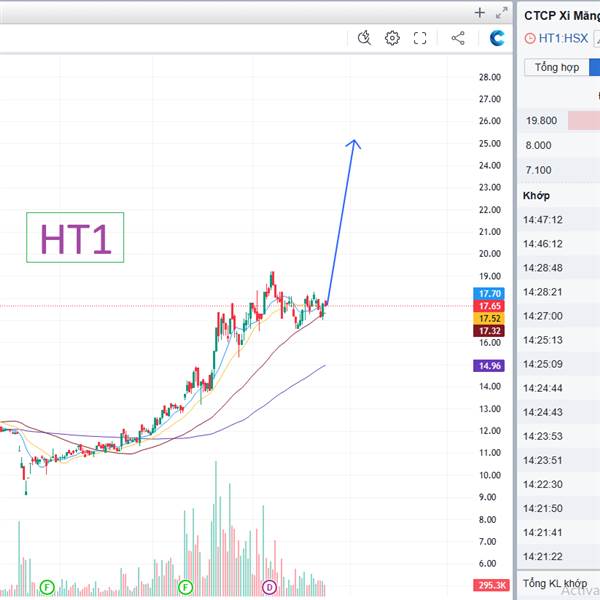
Task: Select the 14:28:48 trade row
Action: [x=559, y=268]
